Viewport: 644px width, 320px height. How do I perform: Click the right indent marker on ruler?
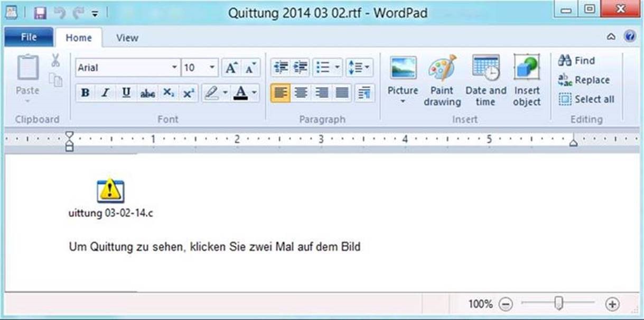click(573, 142)
